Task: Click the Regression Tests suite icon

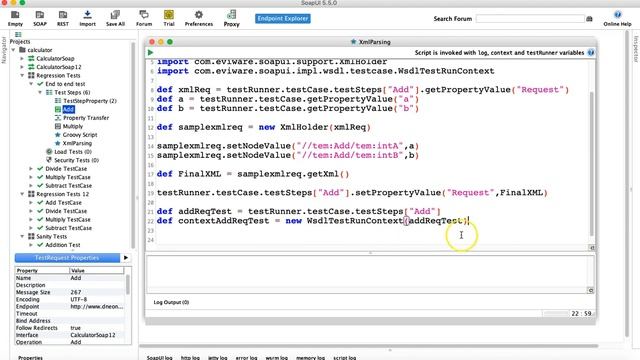Action: tap(31, 76)
